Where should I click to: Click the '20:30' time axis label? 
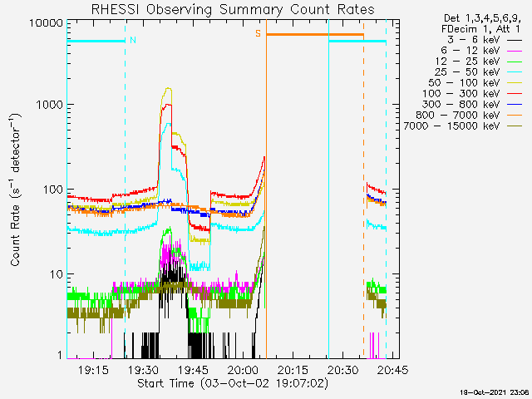click(342, 370)
